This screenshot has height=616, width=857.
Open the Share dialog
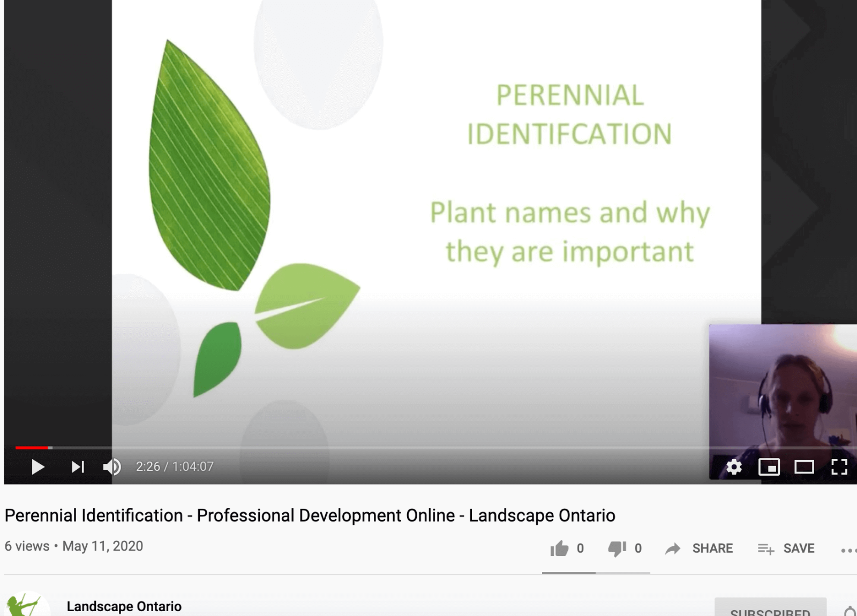coord(700,549)
